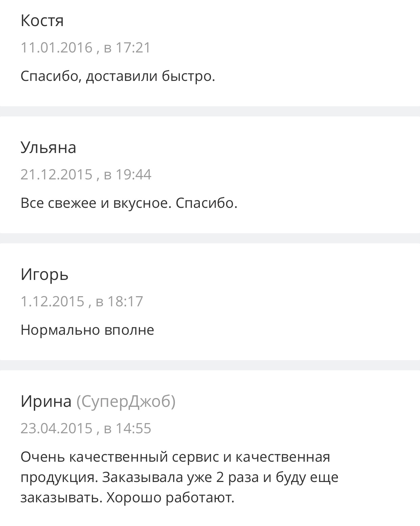Click the time 17:21 on Костя's review
The width and height of the screenshot is (420, 526).
point(133,48)
